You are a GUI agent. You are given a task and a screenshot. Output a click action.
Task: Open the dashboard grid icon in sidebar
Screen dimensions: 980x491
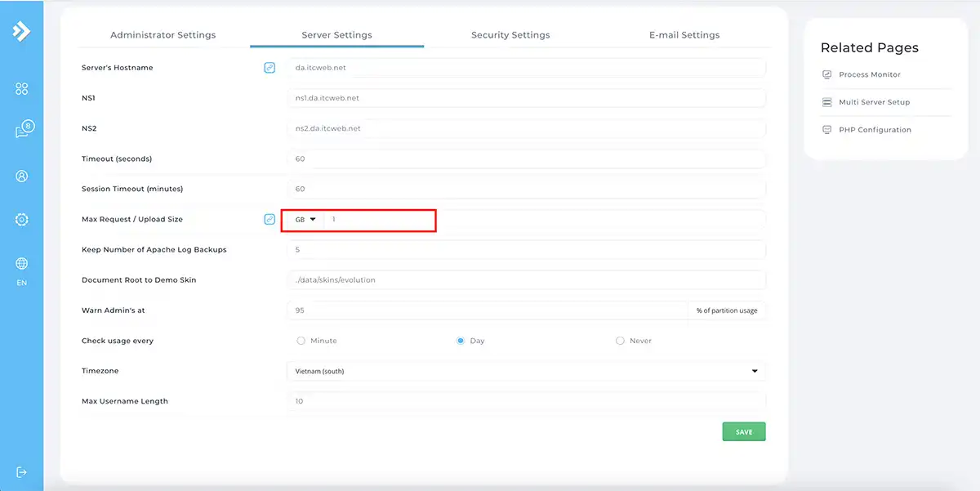(x=21, y=88)
